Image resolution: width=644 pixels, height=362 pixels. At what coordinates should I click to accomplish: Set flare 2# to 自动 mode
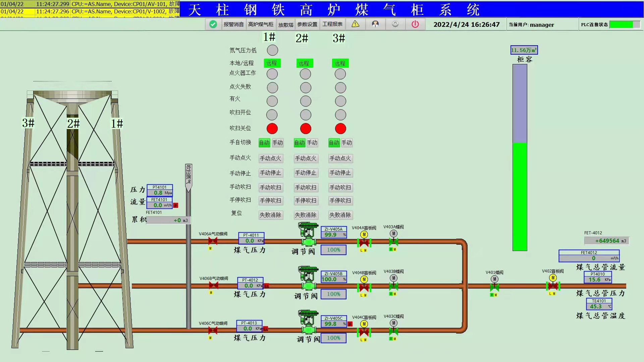click(x=299, y=143)
